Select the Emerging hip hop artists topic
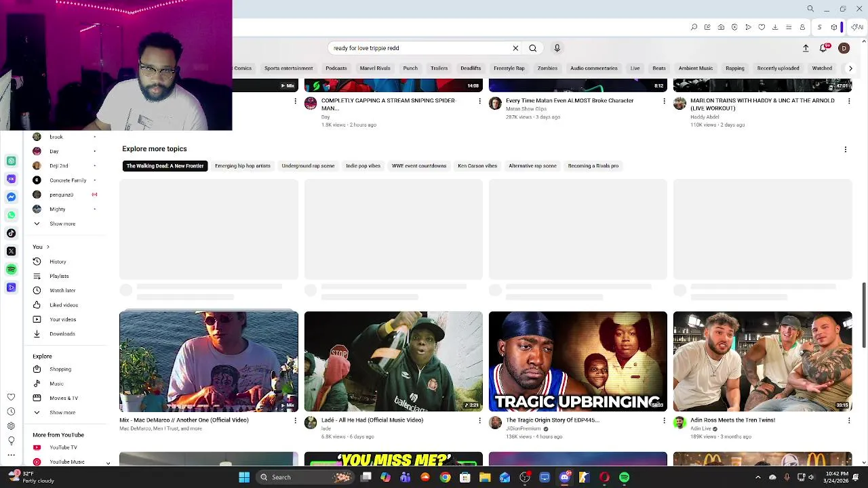Viewport: 868px width, 488px height. pos(243,166)
